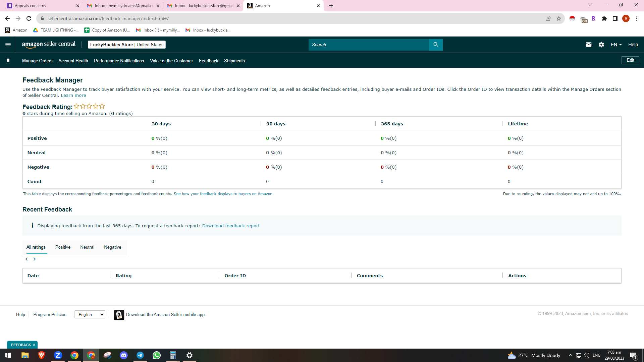Viewport: 644px width, 362px height.
Task: Open the LuckyBuckles Store account switcher
Action: point(127,45)
